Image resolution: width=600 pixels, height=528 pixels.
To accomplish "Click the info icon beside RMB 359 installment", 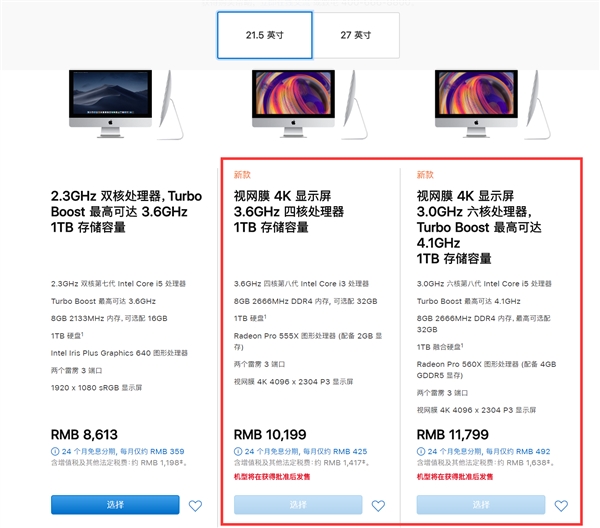I will 55,451.
